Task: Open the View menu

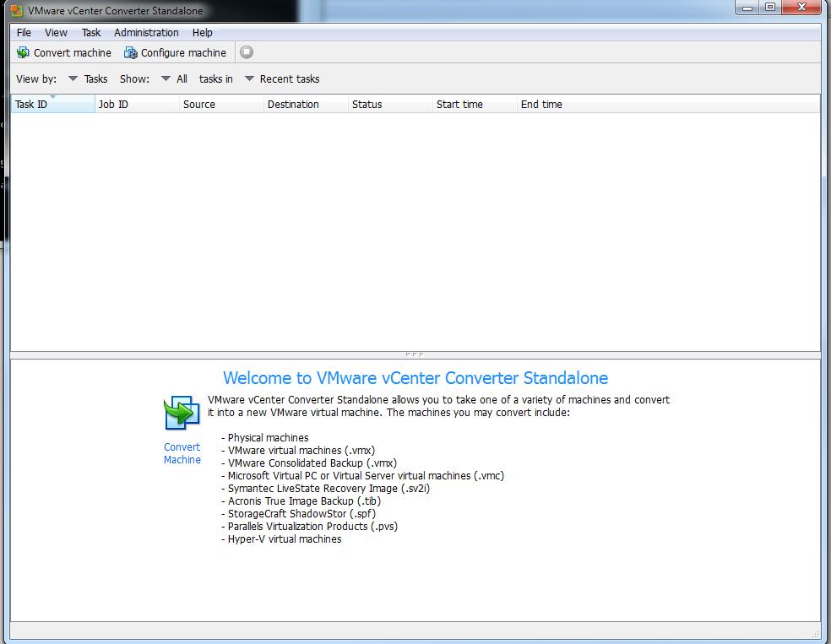Action: (57, 32)
